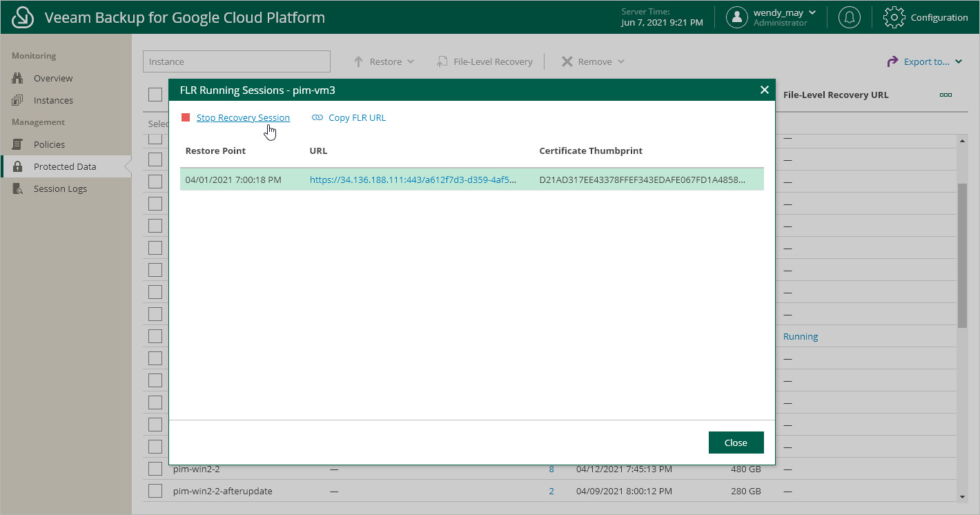The width and height of the screenshot is (980, 515).
Task: Open Configuration gear icon
Action: coord(894,17)
